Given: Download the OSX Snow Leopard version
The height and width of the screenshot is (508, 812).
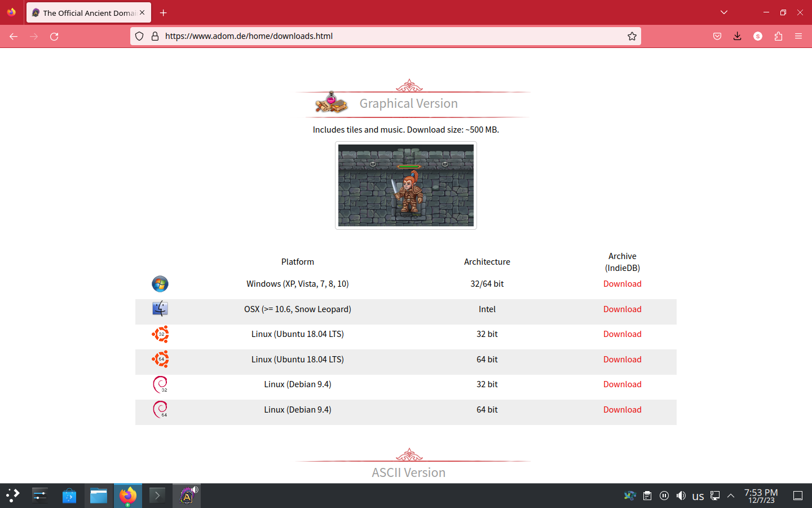Looking at the screenshot, I should pyautogui.click(x=623, y=309).
